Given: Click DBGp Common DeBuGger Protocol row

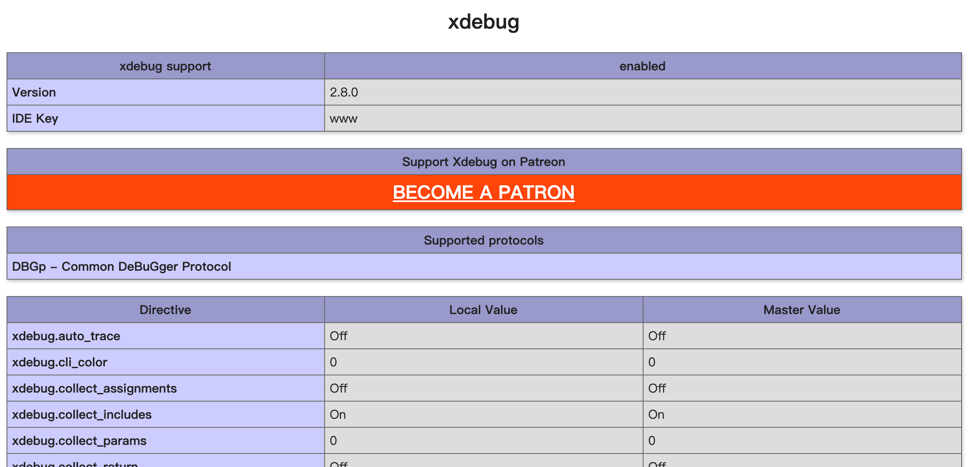Looking at the screenshot, I should tap(484, 266).
